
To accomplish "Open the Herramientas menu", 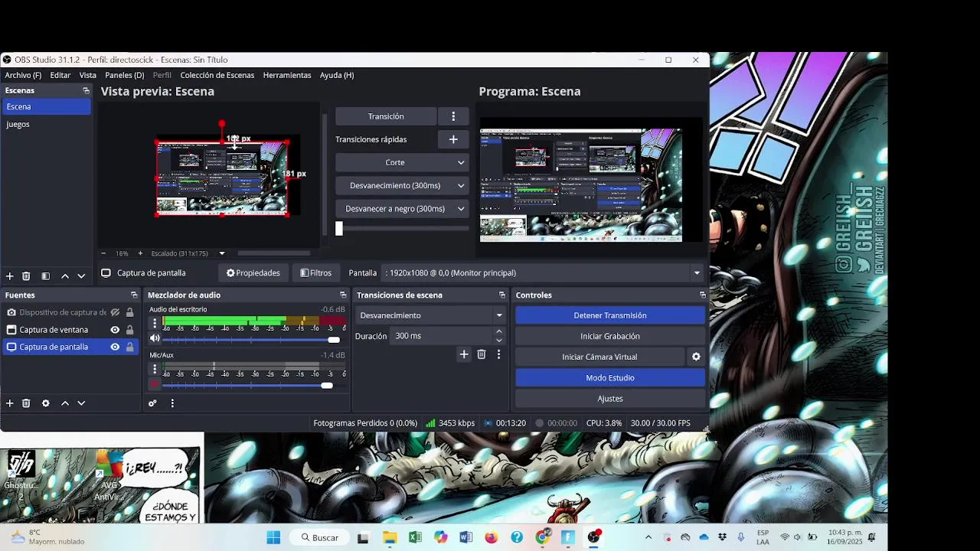I will pyautogui.click(x=287, y=75).
